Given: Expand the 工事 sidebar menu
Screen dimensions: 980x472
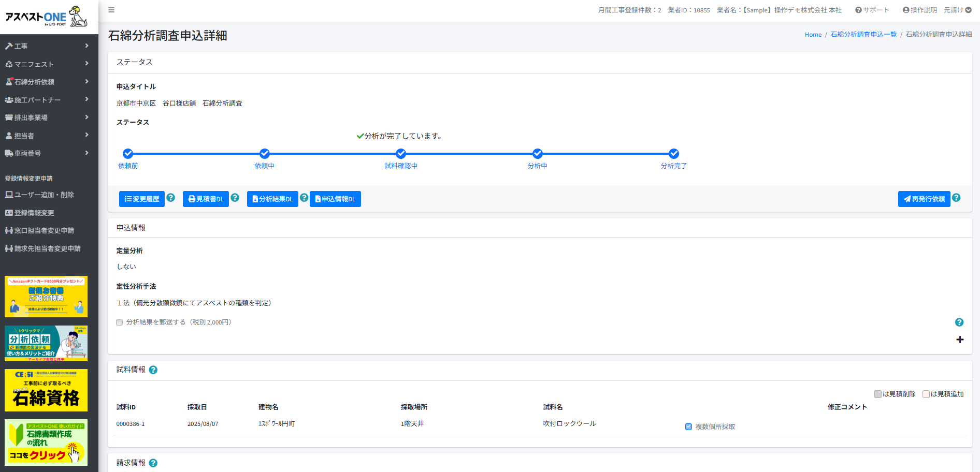Looking at the screenshot, I should pos(47,46).
